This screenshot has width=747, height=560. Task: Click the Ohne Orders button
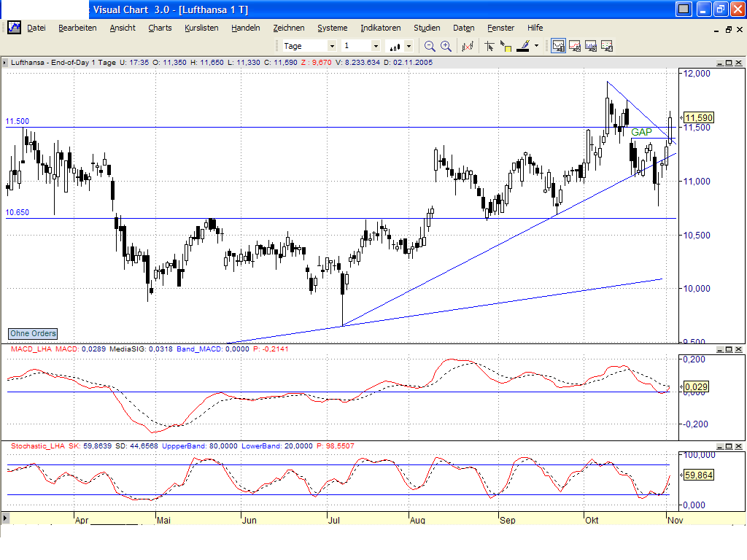32,333
